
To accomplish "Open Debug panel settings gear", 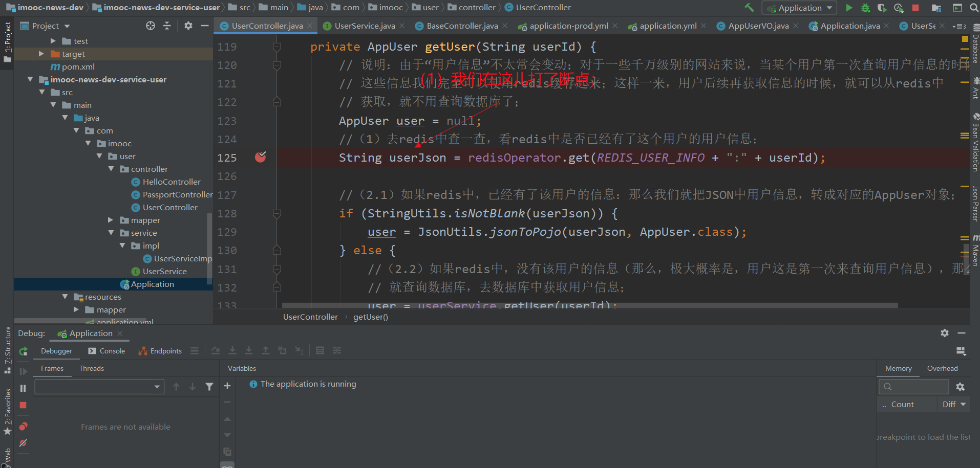I will pos(945,333).
